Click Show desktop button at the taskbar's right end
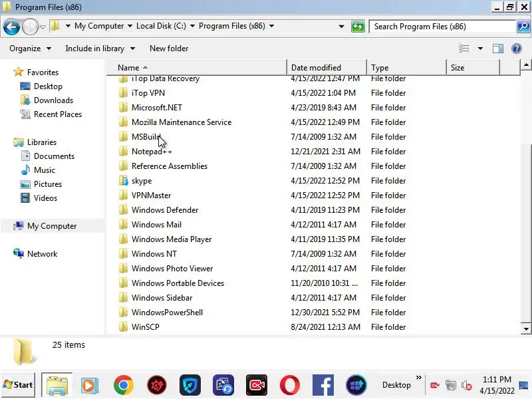The width and height of the screenshot is (532, 399). [524, 386]
